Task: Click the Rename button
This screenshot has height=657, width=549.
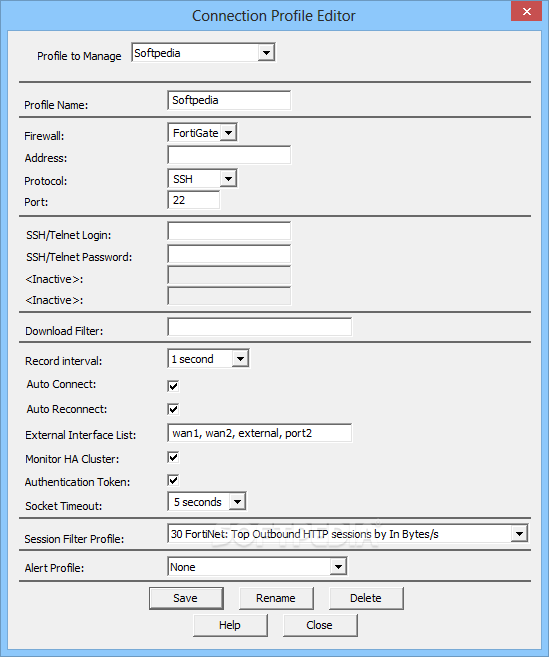Action: [276, 598]
